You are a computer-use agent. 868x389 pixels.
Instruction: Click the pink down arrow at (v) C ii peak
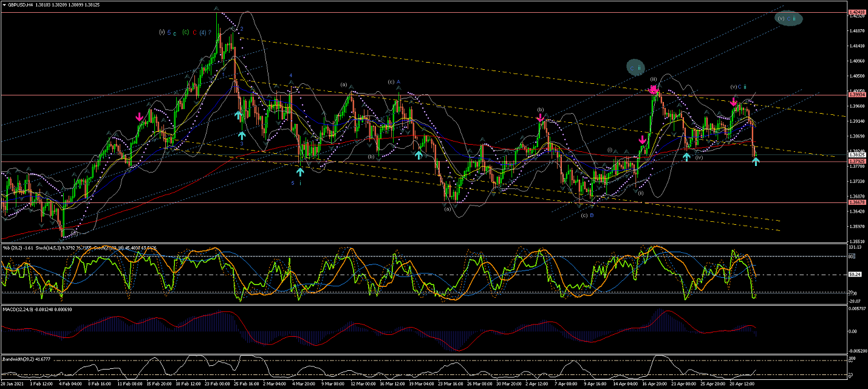pyautogui.click(x=734, y=102)
